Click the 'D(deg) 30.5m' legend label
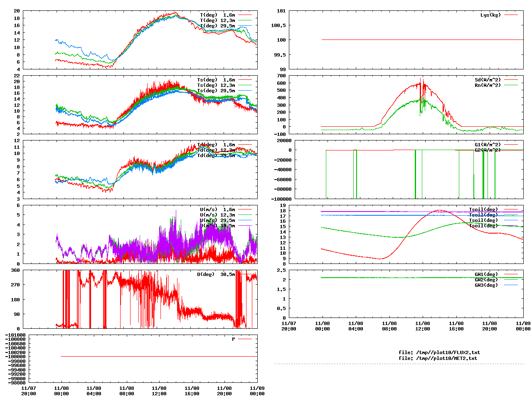Image resolution: width=532 pixels, height=399 pixels. pos(216,274)
